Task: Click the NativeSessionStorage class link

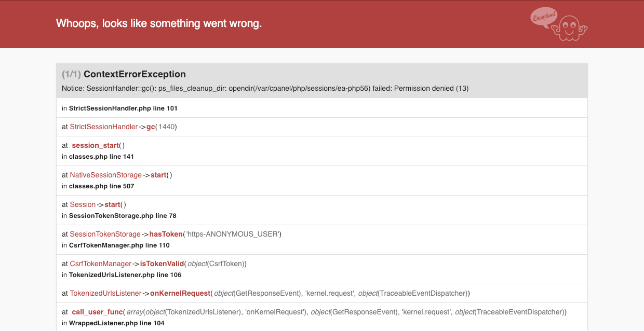Action: (x=106, y=175)
